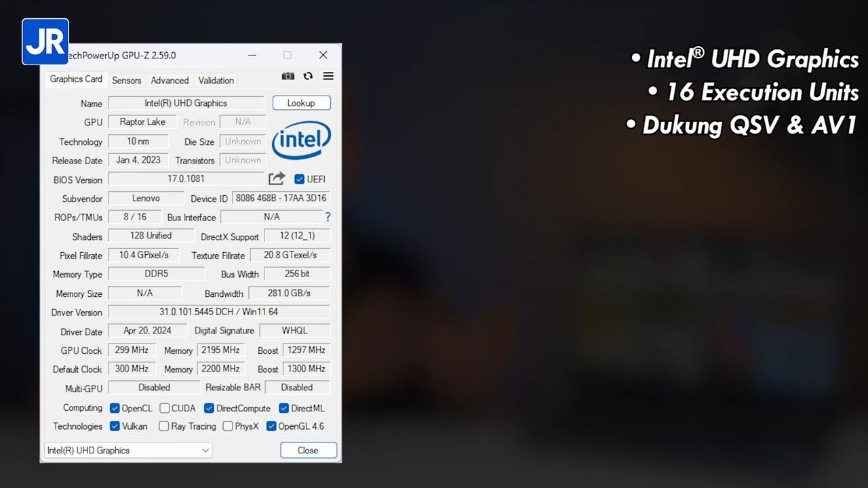The width and height of the screenshot is (868, 488).
Task: Minimize the GPU-Z window
Action: pos(252,55)
